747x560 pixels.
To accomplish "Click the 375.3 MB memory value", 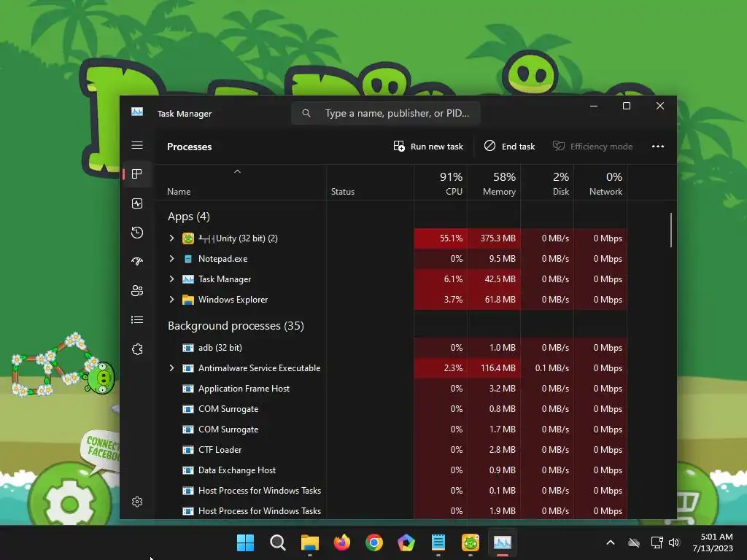I will 498,238.
